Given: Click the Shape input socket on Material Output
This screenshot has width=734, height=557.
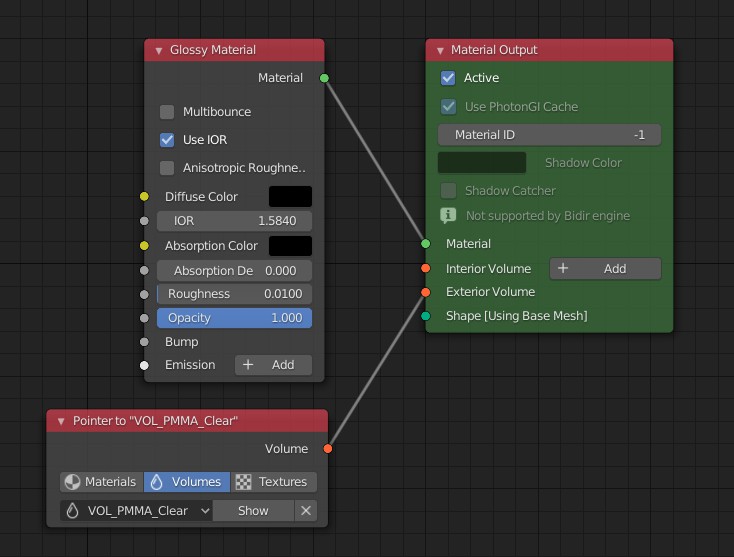Looking at the screenshot, I should tap(426, 316).
